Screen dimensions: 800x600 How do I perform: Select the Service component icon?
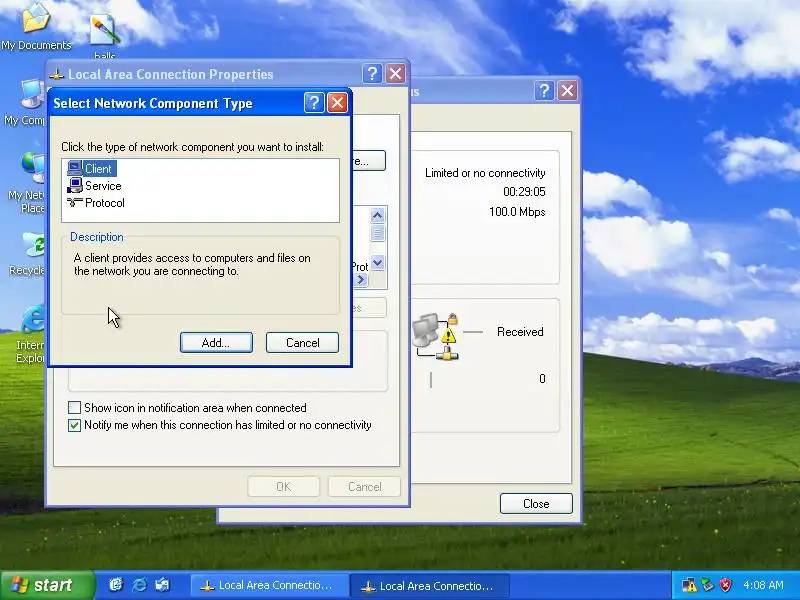[x=74, y=185]
